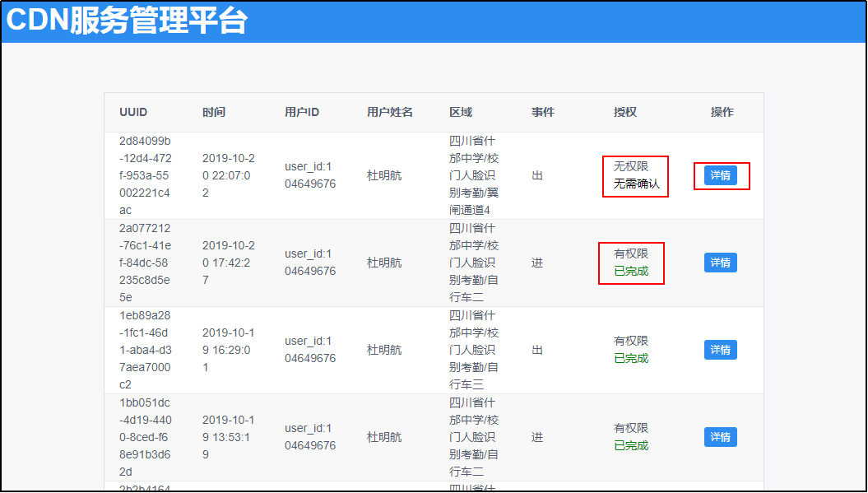This screenshot has height=493, width=868.
Task: Click the UUID beginning with 2a077212
Action: tap(145, 263)
